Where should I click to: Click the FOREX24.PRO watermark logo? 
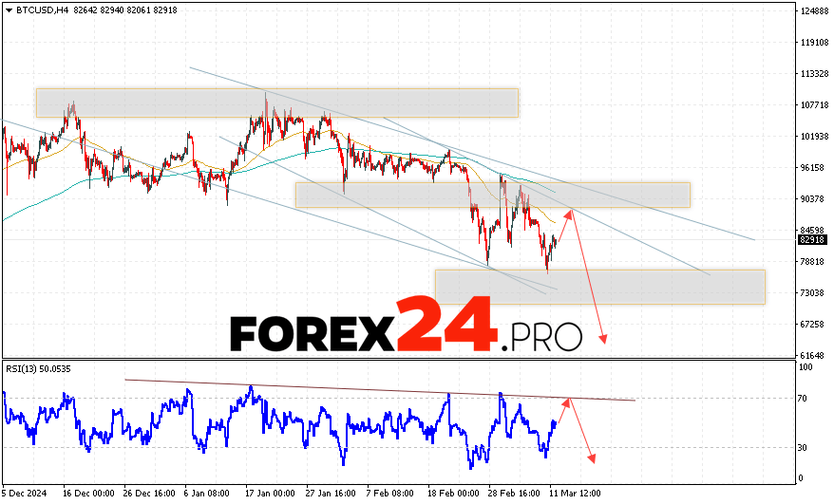(x=406, y=327)
